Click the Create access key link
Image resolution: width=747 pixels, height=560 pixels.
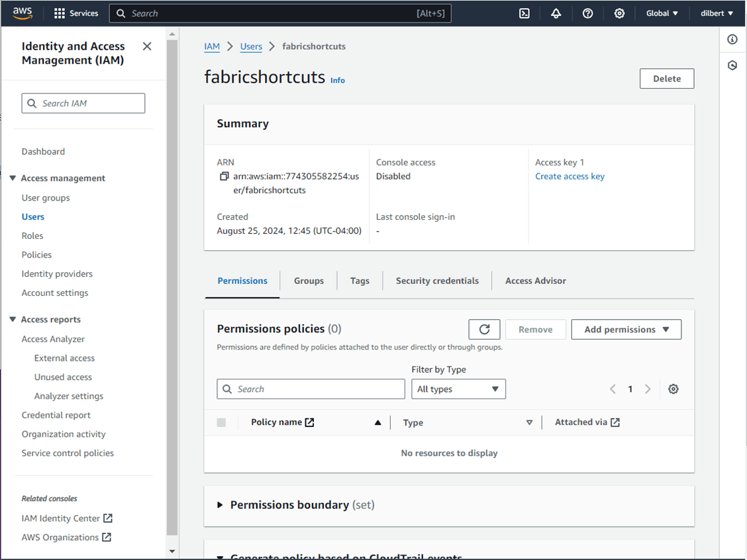tap(570, 177)
